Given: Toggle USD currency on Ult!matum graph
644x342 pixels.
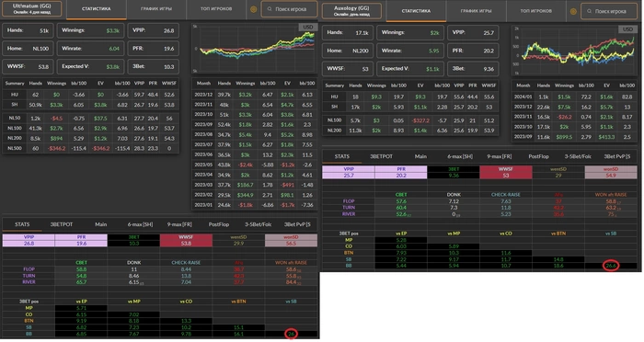Looking at the screenshot, I should [x=307, y=27].
